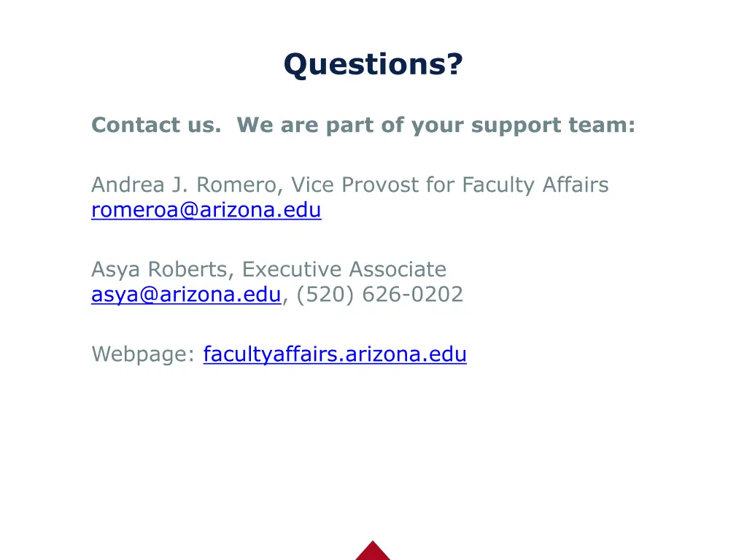Click 'Faculty Affairs' after Vice Provost for
This screenshot has height=560, width=747.
535,186
